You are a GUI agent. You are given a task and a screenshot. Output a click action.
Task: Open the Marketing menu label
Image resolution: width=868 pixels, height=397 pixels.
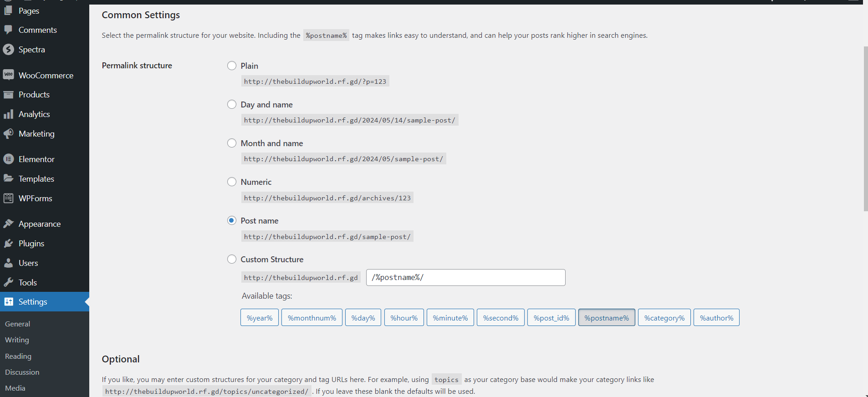[36, 134]
